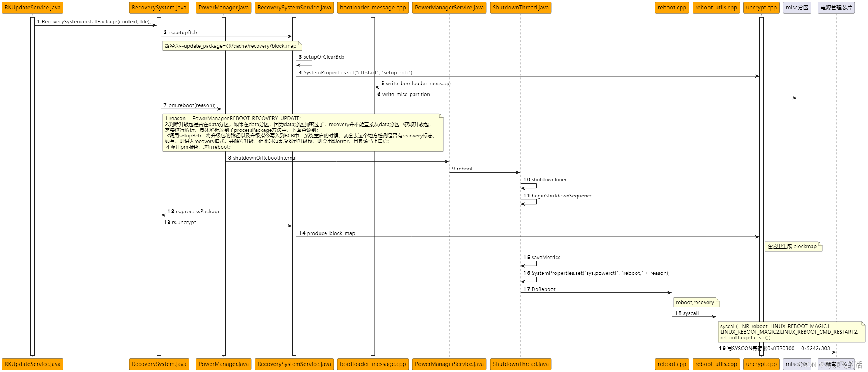
Task: Select the message 5 write_bootloader_message label
Action: click(416, 83)
